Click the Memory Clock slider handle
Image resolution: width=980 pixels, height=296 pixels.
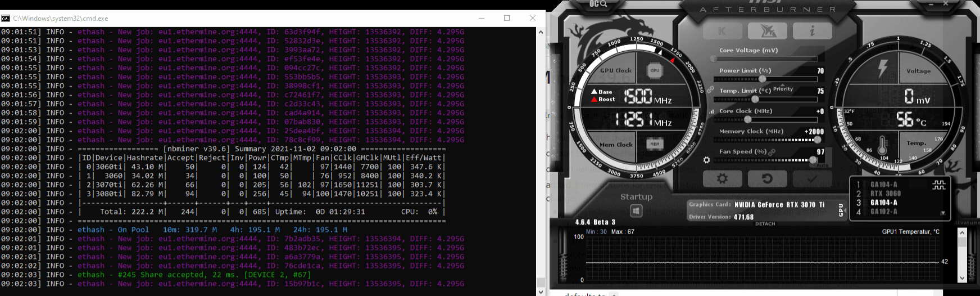817,140
